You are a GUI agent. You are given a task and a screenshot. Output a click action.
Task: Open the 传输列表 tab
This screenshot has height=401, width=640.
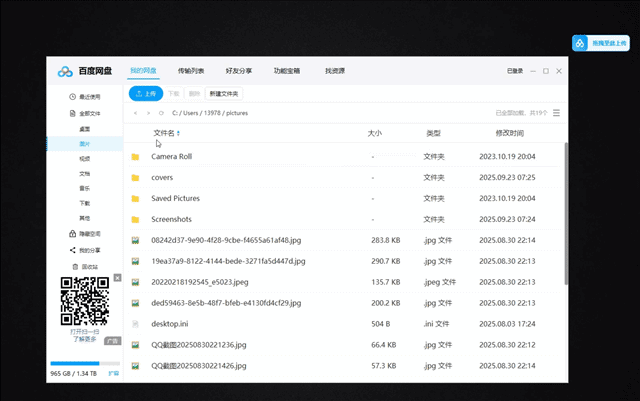pyautogui.click(x=191, y=71)
